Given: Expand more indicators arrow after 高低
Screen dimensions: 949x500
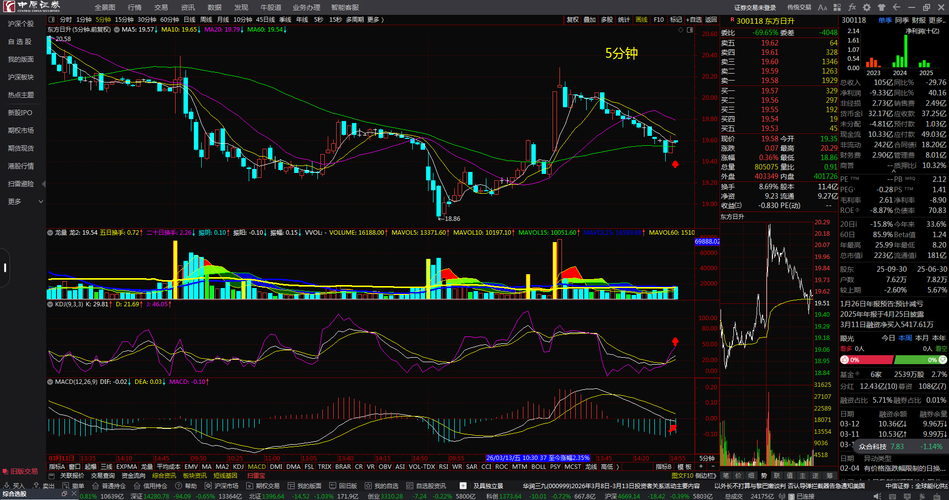Looking at the screenshot, I should tap(617, 467).
